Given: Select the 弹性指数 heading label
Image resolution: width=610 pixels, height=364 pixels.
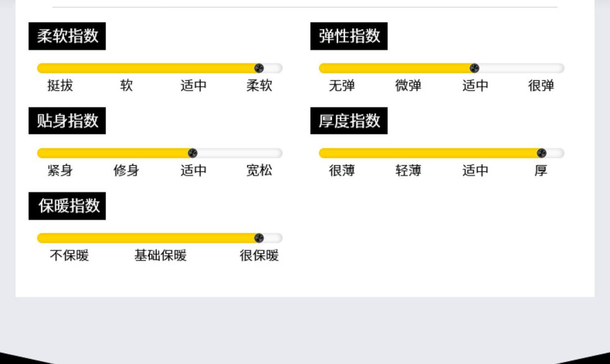Looking at the screenshot, I should [349, 36].
